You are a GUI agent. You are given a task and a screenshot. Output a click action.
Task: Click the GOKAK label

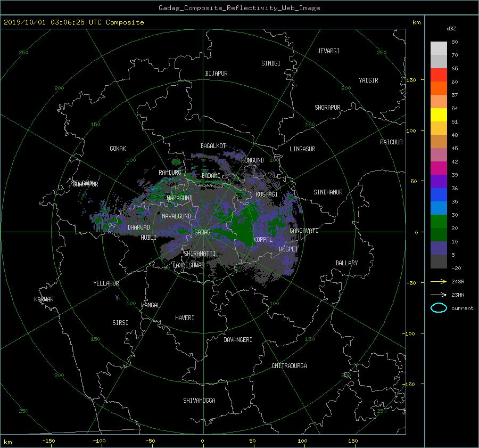[x=118, y=148]
